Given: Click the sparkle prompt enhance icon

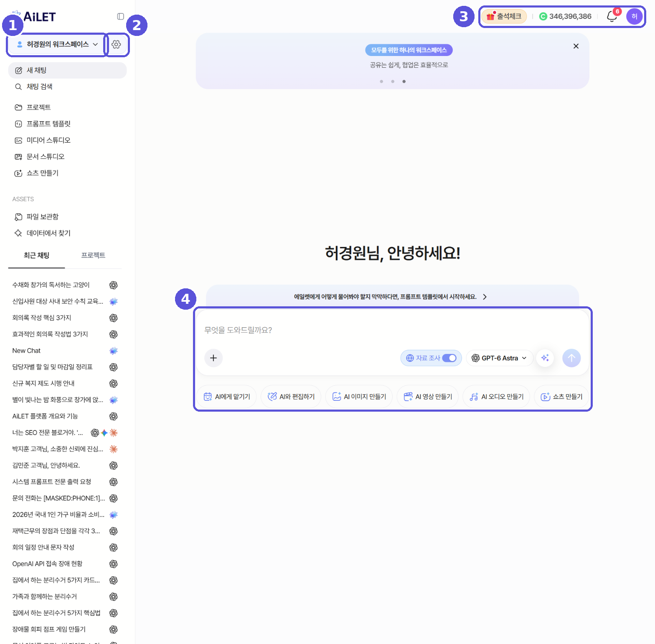Looking at the screenshot, I should [x=545, y=358].
